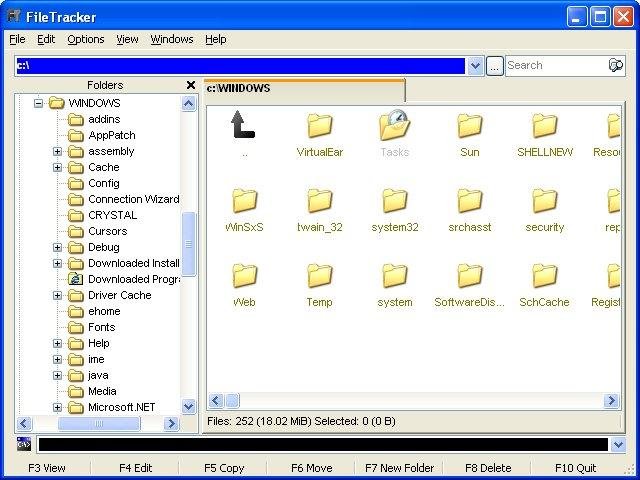
Task: Select Connection Wizard folder in tree
Action: (124, 199)
